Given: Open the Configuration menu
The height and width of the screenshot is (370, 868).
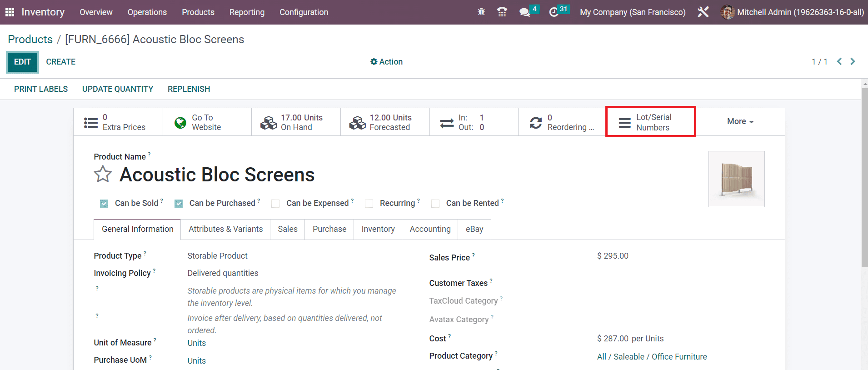Looking at the screenshot, I should [304, 12].
